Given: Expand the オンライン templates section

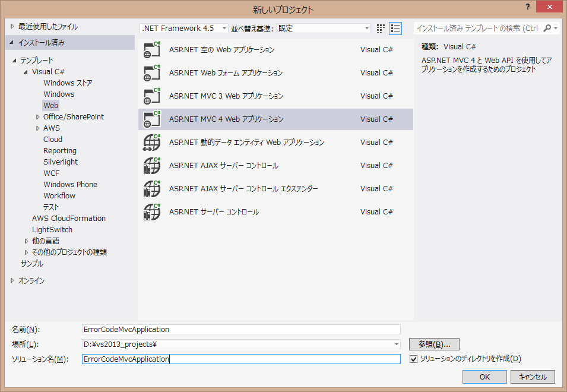Looking at the screenshot, I should [12, 280].
